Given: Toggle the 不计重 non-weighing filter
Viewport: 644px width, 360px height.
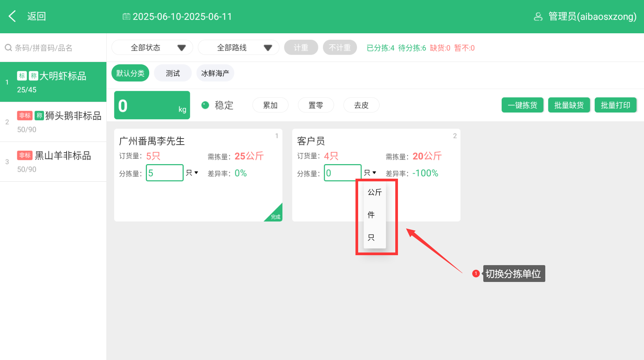Looking at the screenshot, I should coord(339,48).
